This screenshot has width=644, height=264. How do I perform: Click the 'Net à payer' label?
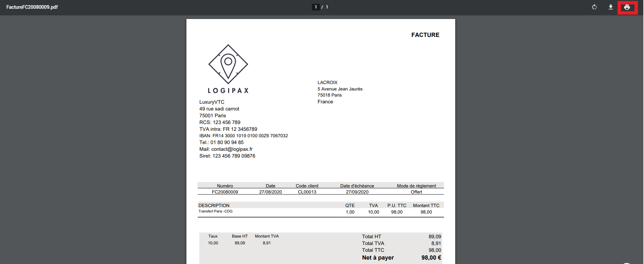pos(378,258)
